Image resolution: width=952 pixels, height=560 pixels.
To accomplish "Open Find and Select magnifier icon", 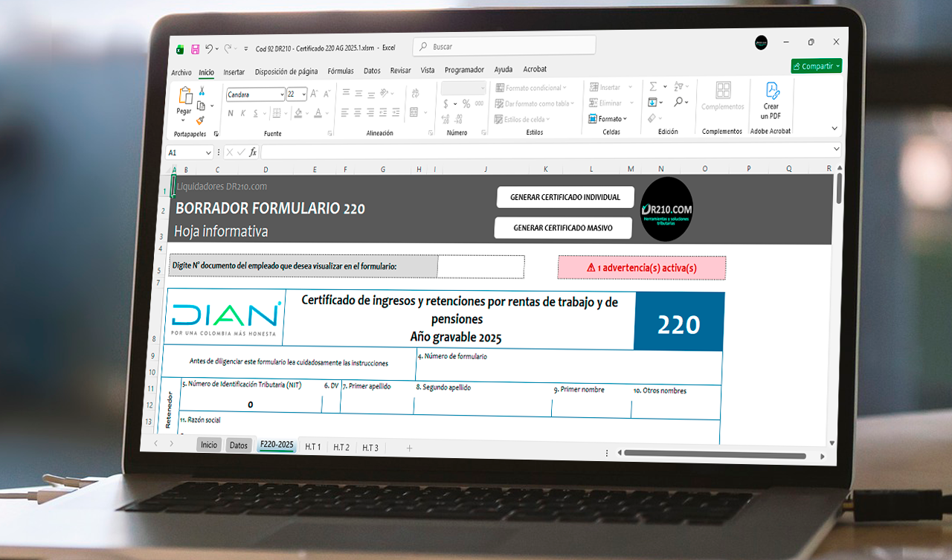I will (678, 102).
